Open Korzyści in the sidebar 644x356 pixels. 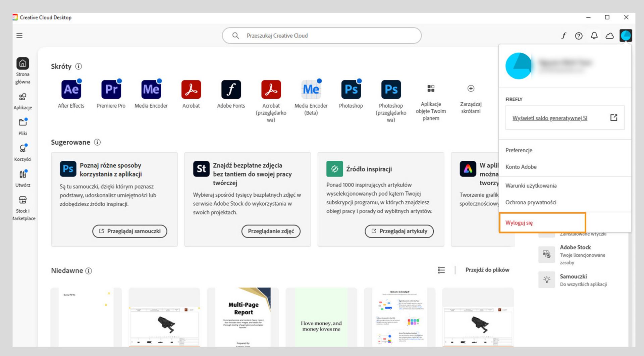point(22,153)
